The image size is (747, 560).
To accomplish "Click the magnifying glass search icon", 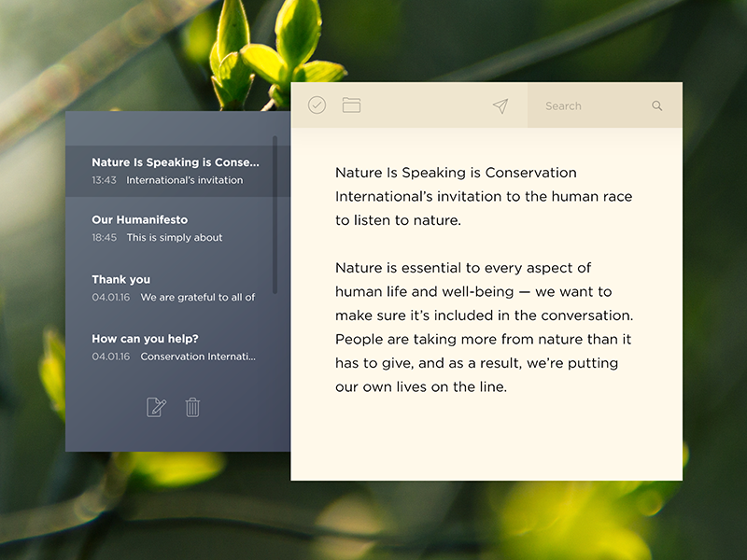I will (x=657, y=106).
